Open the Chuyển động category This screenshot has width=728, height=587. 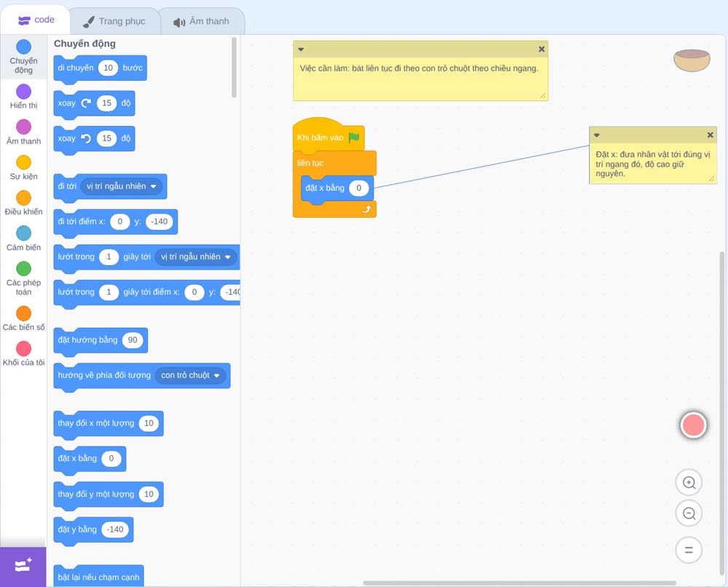23,56
